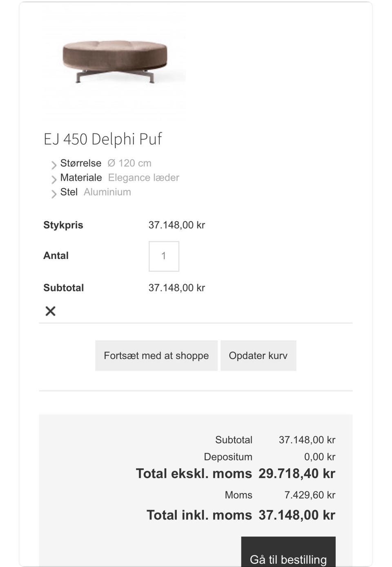The image size is (392, 567).
Task: Open the pouf product image
Action: tap(115, 61)
